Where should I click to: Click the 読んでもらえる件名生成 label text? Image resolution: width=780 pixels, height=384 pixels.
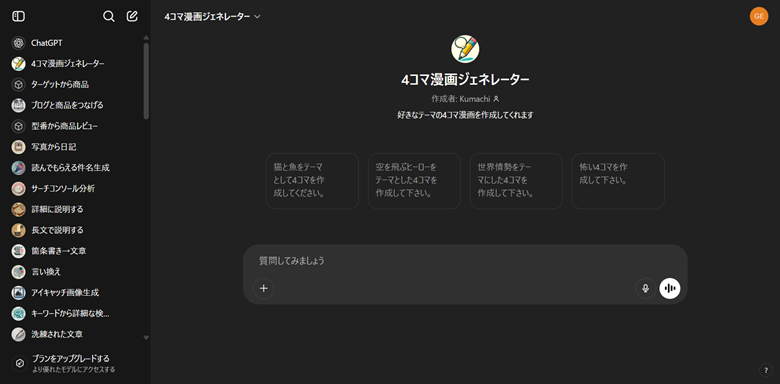click(x=70, y=168)
